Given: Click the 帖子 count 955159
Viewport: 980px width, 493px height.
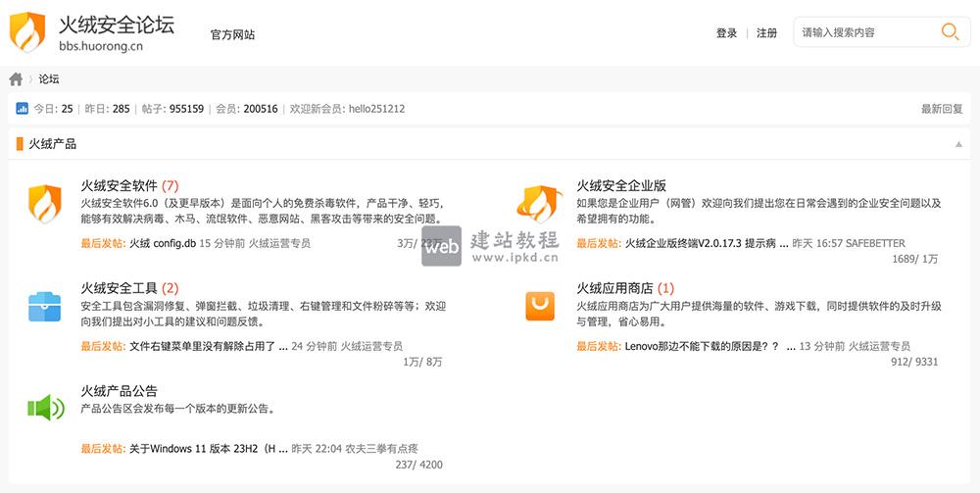Looking at the screenshot, I should pos(186,109).
